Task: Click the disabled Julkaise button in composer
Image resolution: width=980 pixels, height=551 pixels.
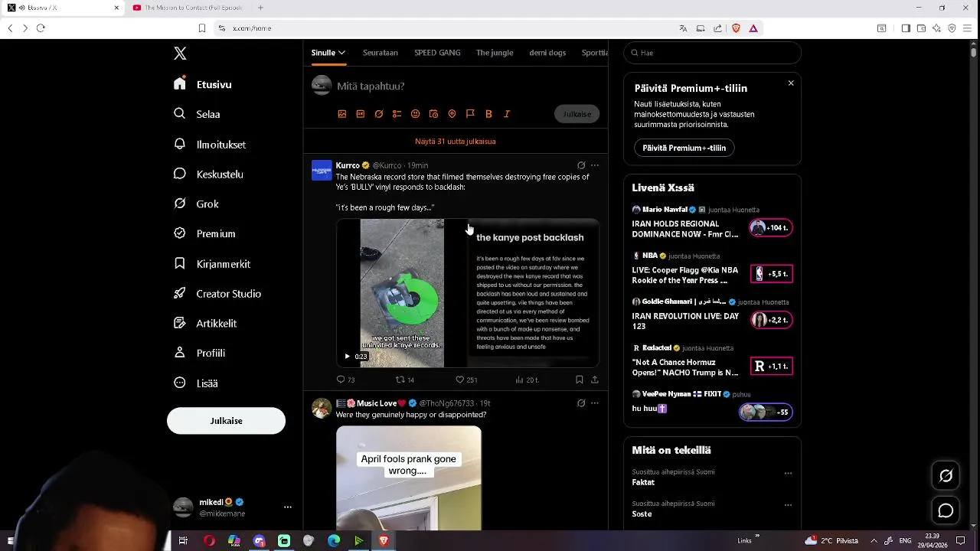Action: (577, 114)
